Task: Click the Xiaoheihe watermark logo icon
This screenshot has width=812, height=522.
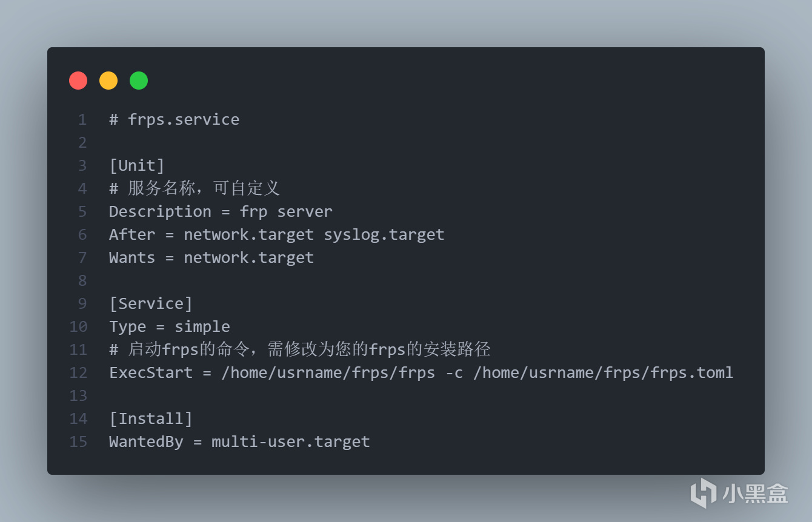Action: (704, 492)
